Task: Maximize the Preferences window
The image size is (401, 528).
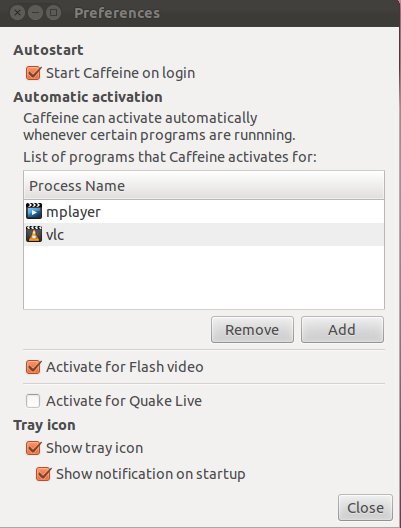Action: 53,13
